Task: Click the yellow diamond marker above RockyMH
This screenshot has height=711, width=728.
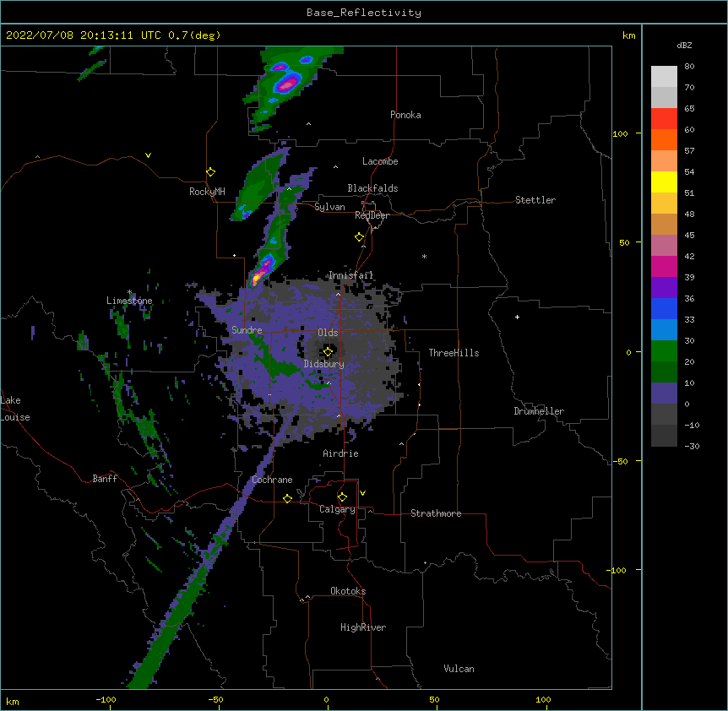Action: click(x=211, y=172)
